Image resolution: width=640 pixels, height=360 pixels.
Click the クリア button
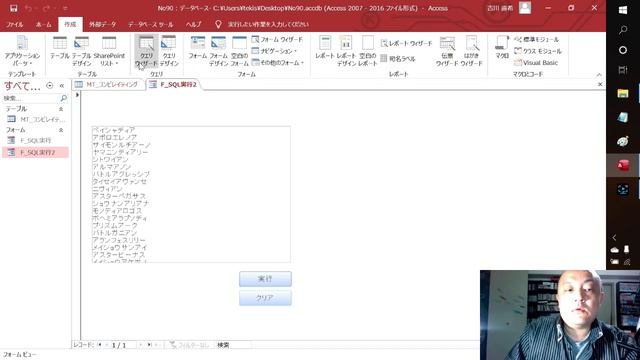265,298
